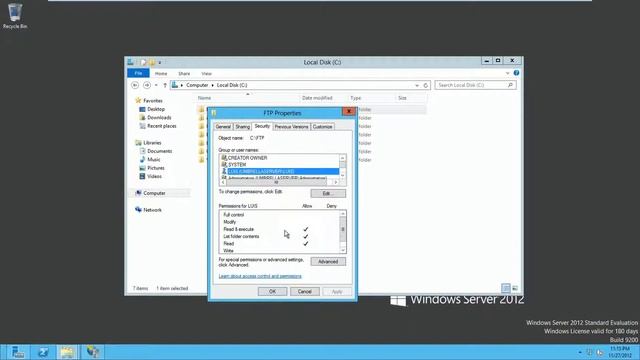The width and height of the screenshot is (640, 360).
Task: Close the FTP Properties dialog
Action: (349, 111)
